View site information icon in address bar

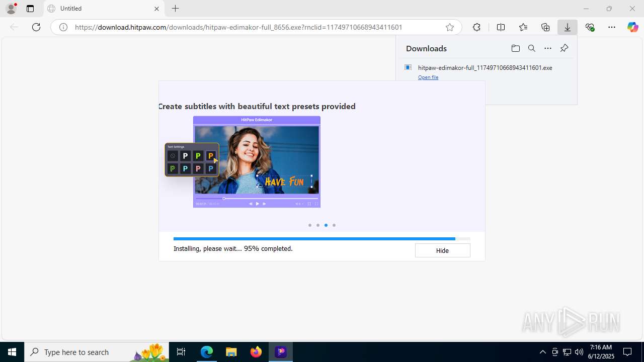[63, 27]
